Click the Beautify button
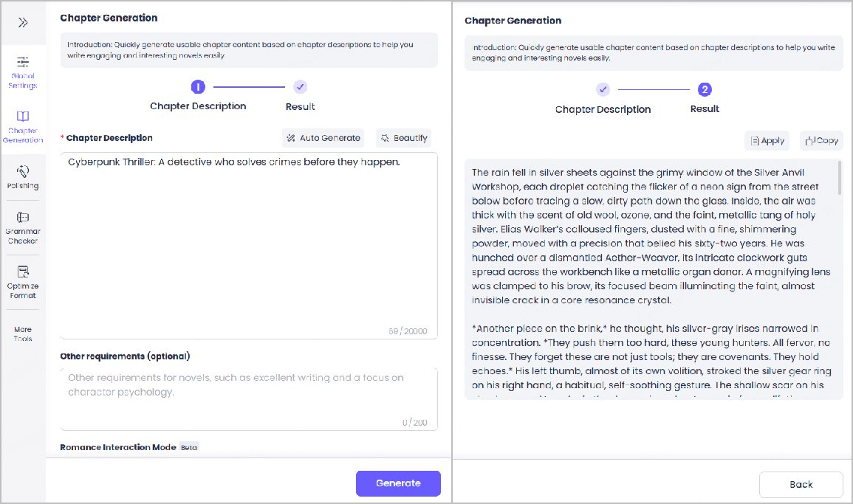 403,138
